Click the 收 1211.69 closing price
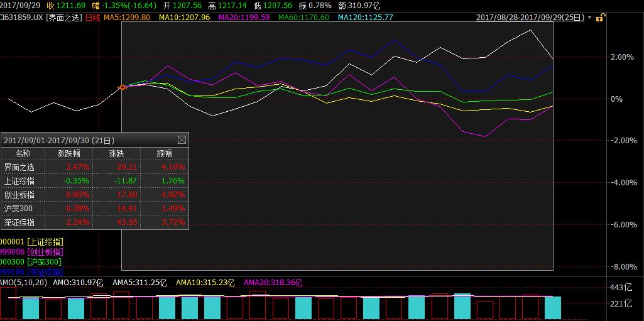This screenshot has width=644, height=321. point(66,5)
